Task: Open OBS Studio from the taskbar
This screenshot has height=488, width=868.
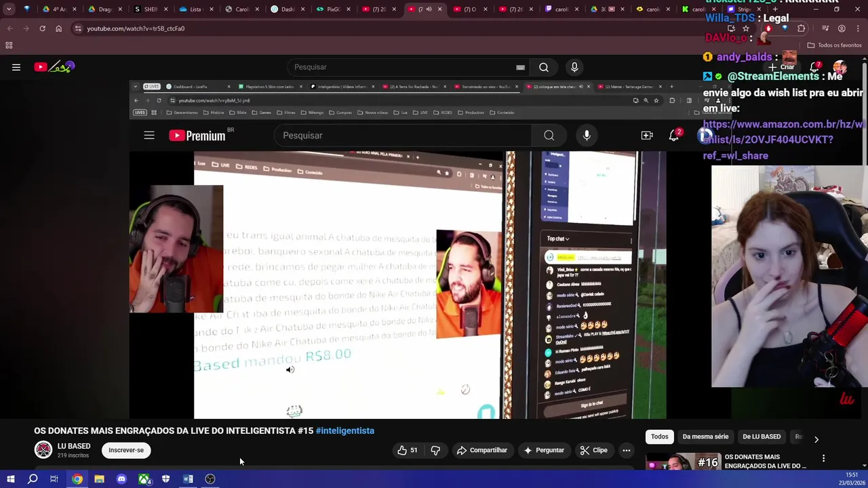Action: click(x=210, y=479)
